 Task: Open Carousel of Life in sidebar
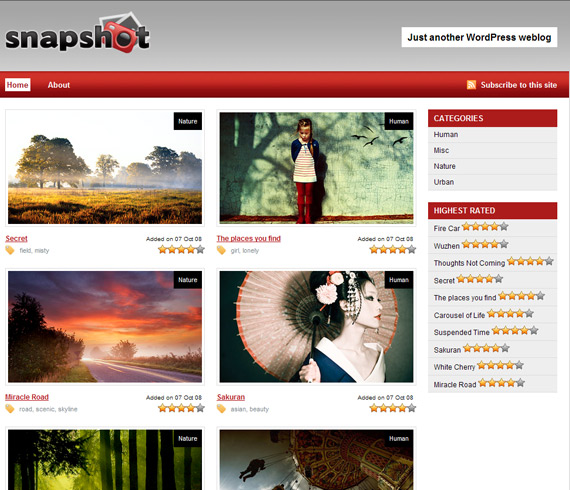pyautogui.click(x=459, y=315)
